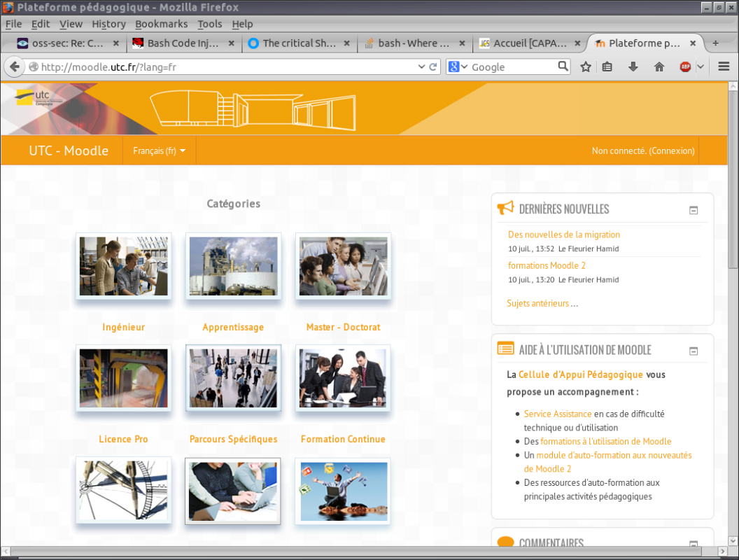Open the Bookmarks menu
The image size is (739, 560).
click(161, 23)
